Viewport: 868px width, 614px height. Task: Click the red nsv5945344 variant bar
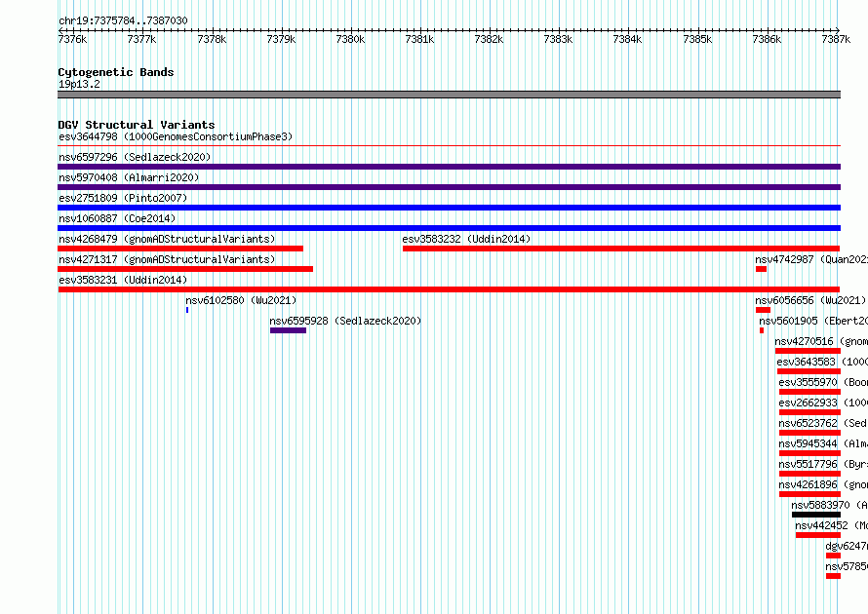pyautogui.click(x=809, y=453)
